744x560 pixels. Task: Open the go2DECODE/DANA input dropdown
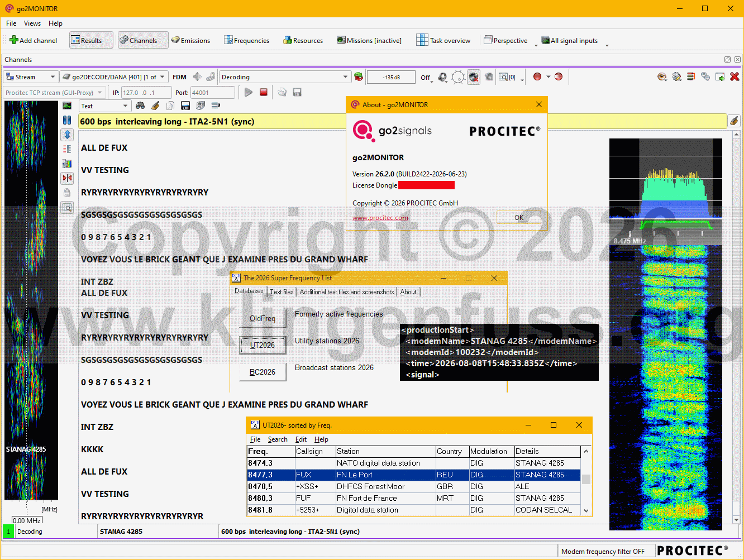[114, 77]
